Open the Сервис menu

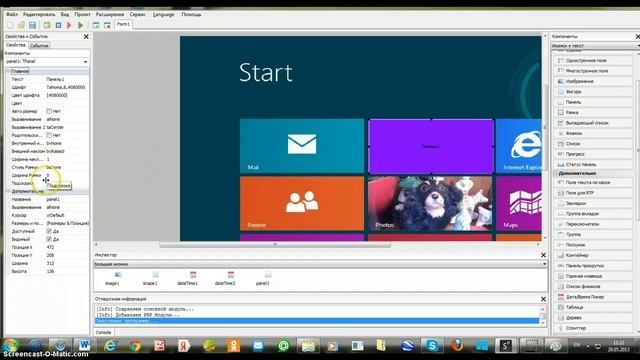[x=138, y=14]
